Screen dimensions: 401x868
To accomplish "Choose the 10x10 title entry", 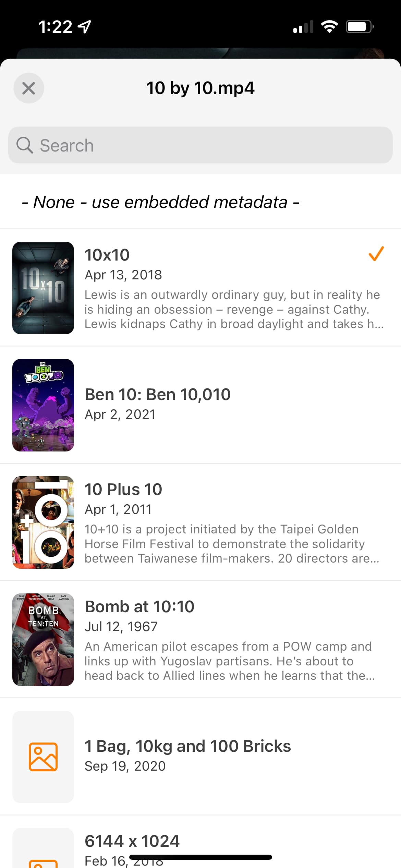I will (x=200, y=288).
